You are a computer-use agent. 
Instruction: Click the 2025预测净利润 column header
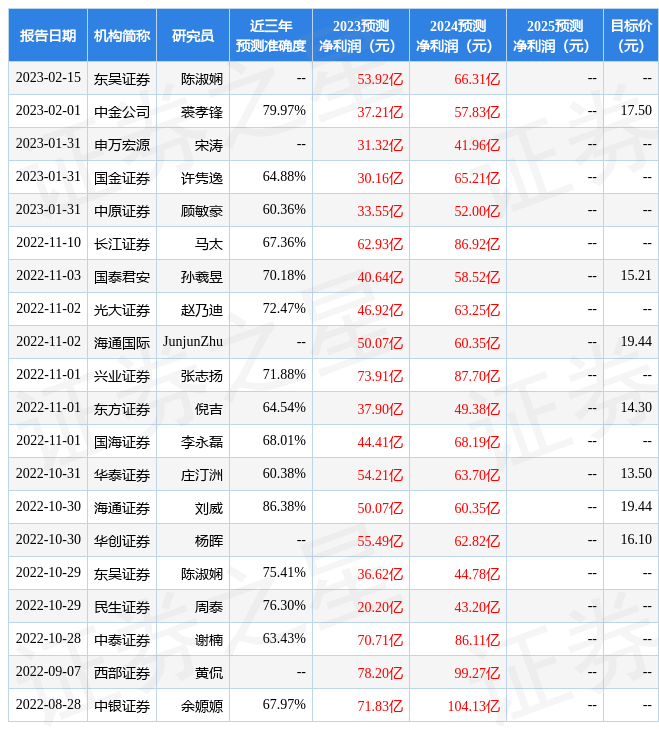pyautogui.click(x=555, y=36)
